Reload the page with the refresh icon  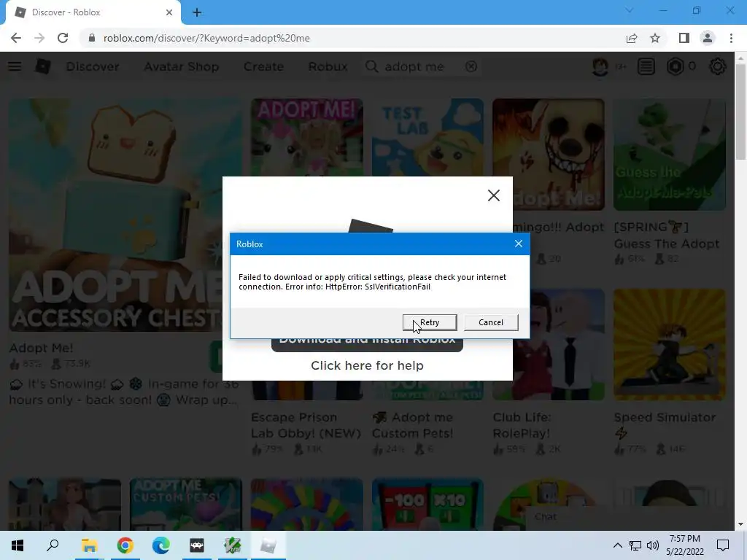click(63, 38)
